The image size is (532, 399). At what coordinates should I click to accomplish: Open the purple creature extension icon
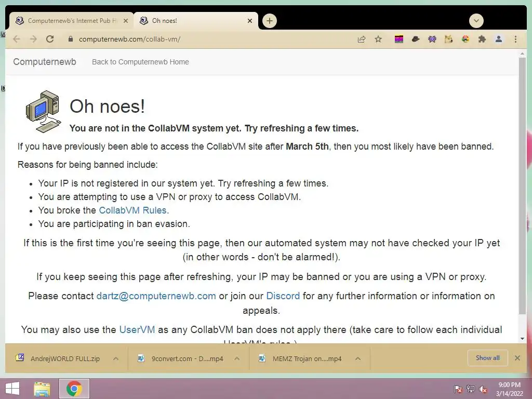coord(432,39)
